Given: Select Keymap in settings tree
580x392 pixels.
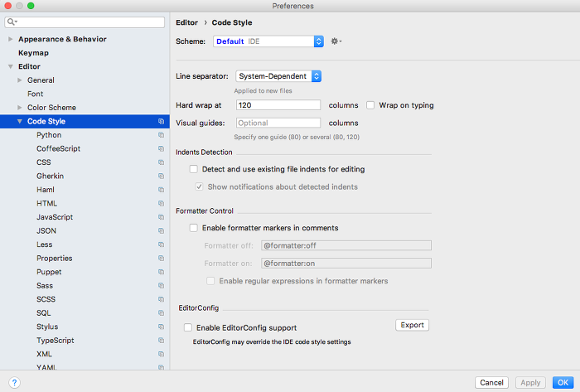Looking at the screenshot, I should point(33,53).
